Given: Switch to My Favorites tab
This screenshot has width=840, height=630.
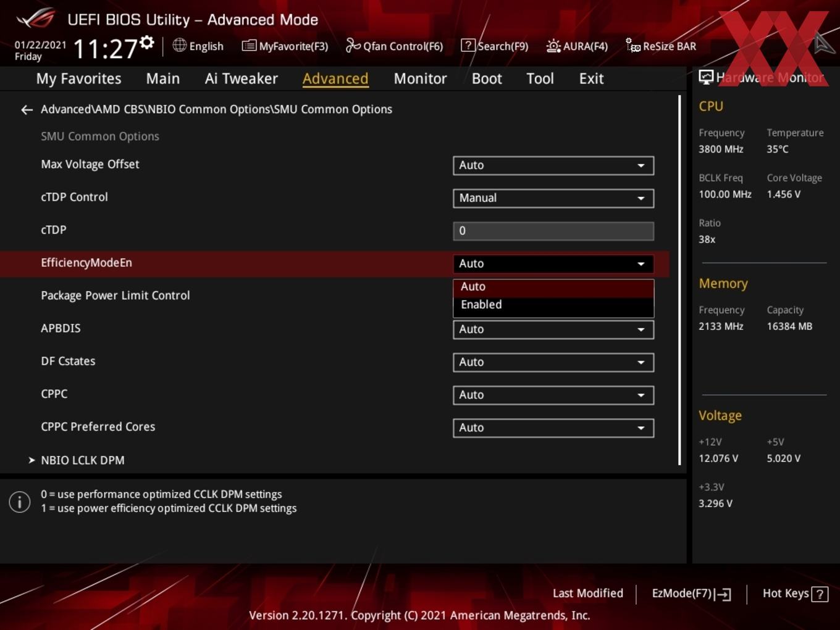Looking at the screenshot, I should (x=78, y=78).
